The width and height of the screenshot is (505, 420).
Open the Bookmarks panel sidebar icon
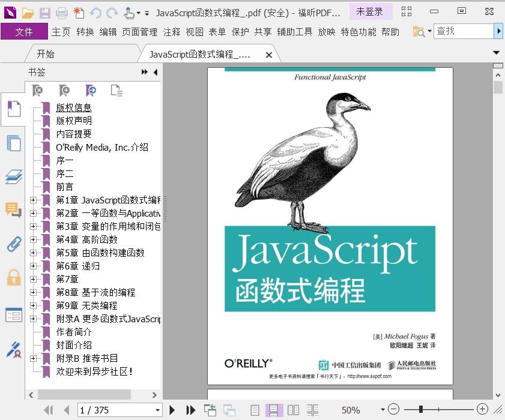(x=14, y=109)
